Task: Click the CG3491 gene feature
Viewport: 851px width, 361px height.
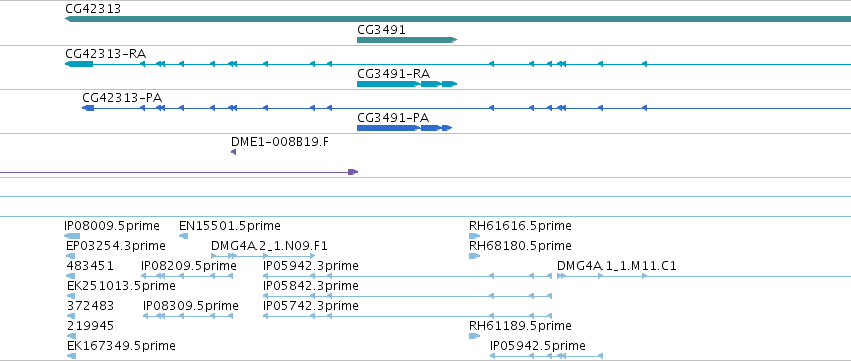Action: tap(407, 40)
